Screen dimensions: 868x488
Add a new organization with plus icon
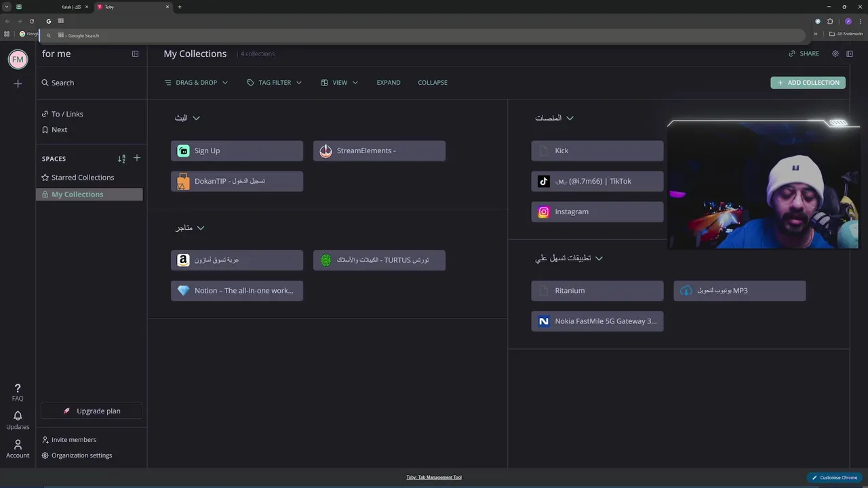pos(18,83)
